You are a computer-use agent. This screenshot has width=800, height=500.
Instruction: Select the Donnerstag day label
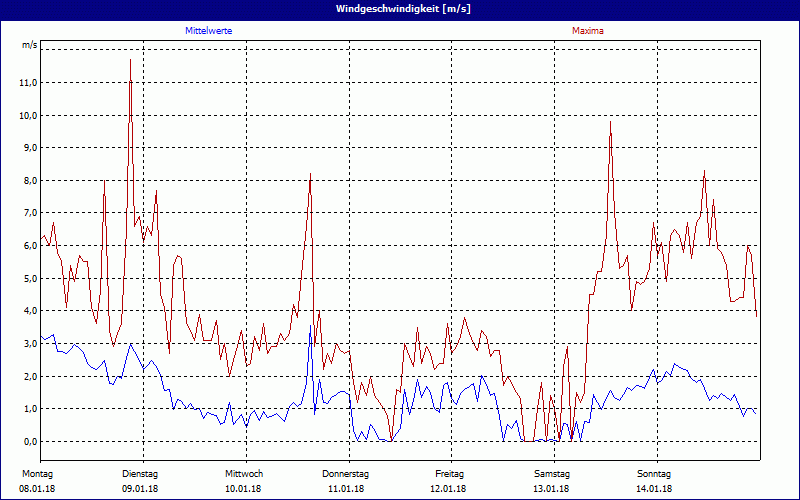[x=346, y=473]
